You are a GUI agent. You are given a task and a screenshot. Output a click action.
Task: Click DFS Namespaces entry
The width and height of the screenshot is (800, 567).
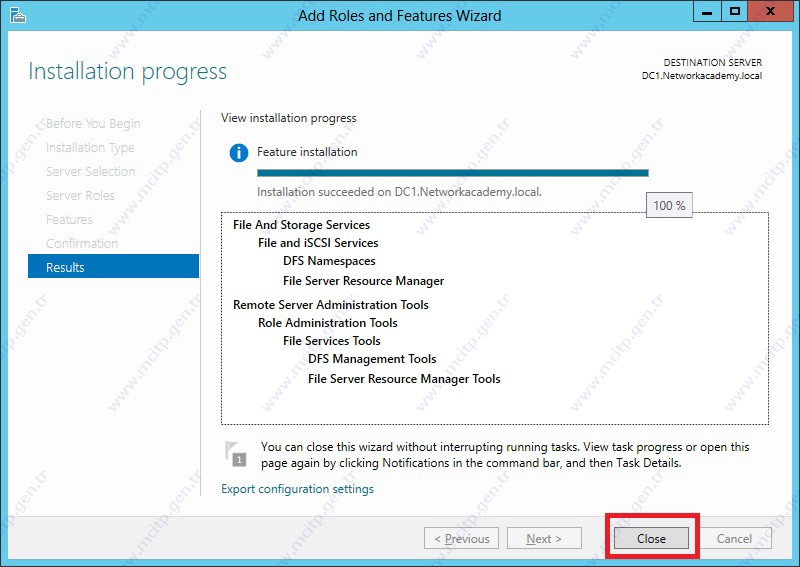point(329,261)
